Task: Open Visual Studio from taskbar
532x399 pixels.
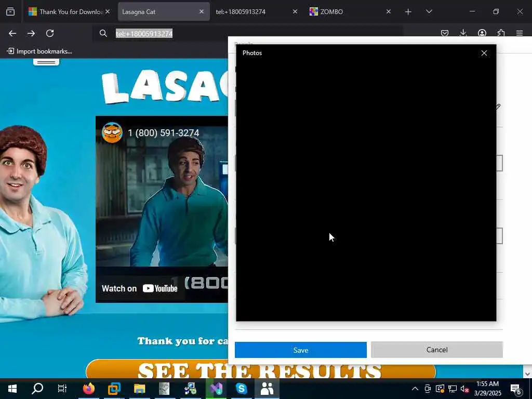Action: point(216,389)
